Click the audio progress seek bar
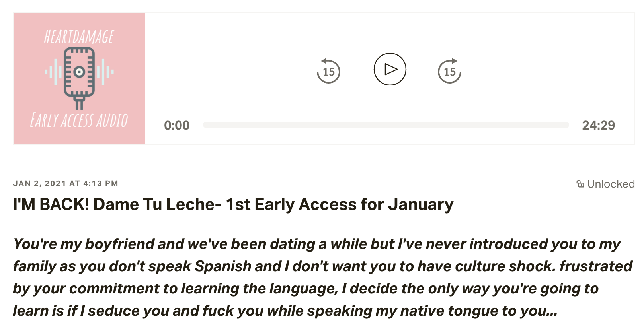Screen dimensions: 644x334 coord(386,125)
